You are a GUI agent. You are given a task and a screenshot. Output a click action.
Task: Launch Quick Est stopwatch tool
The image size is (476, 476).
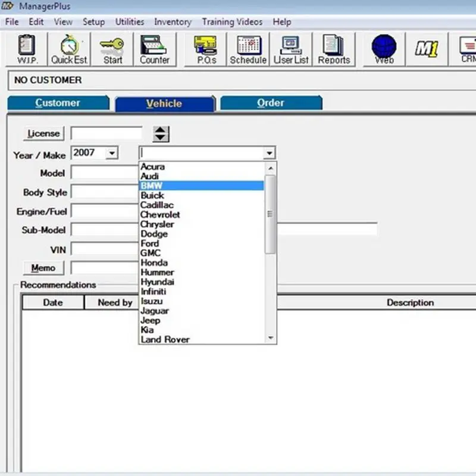coord(69,49)
